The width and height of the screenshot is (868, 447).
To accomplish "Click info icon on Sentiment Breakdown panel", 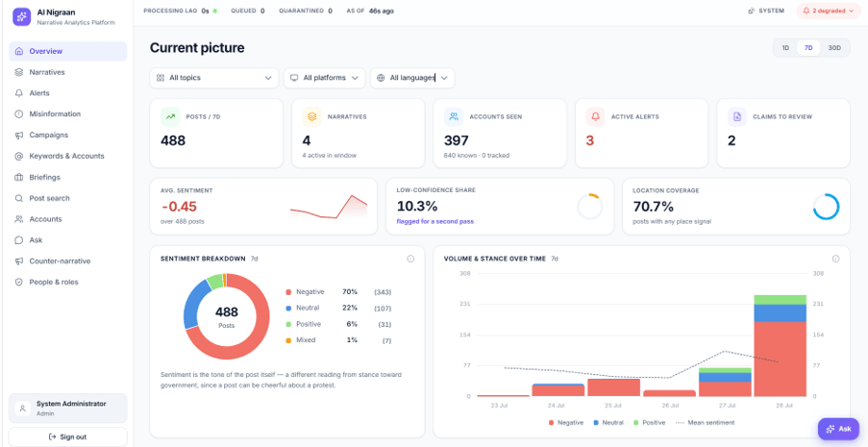I will 410,259.
